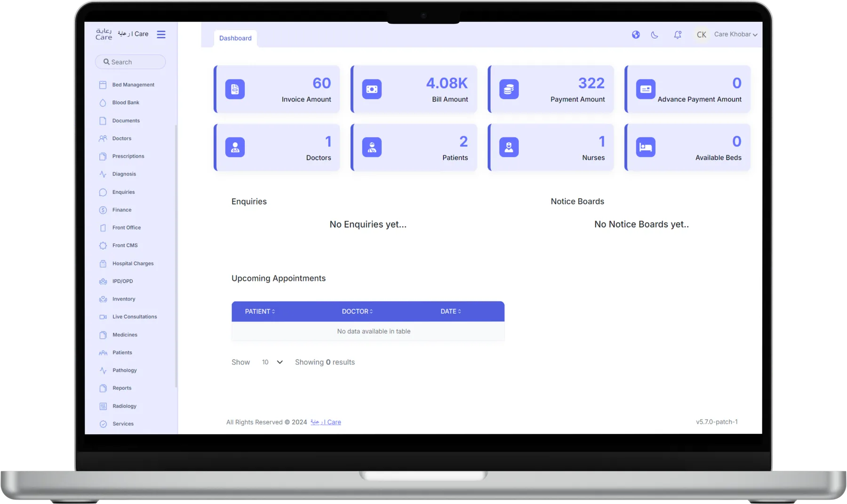Click the Medicines sidebar icon

point(103,335)
